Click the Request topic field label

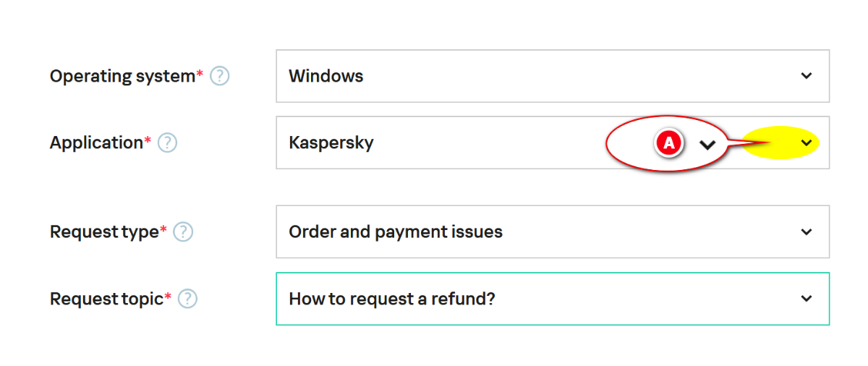tap(106, 299)
